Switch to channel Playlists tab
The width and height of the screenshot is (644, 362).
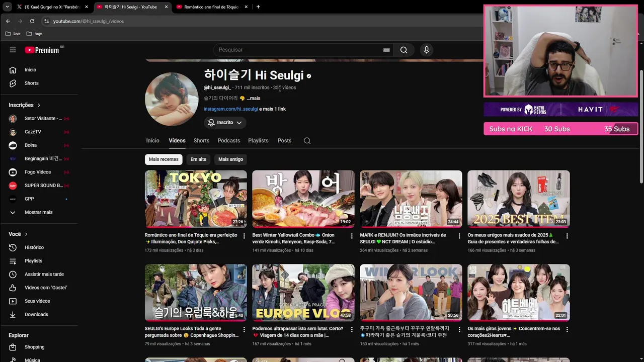pos(258,141)
